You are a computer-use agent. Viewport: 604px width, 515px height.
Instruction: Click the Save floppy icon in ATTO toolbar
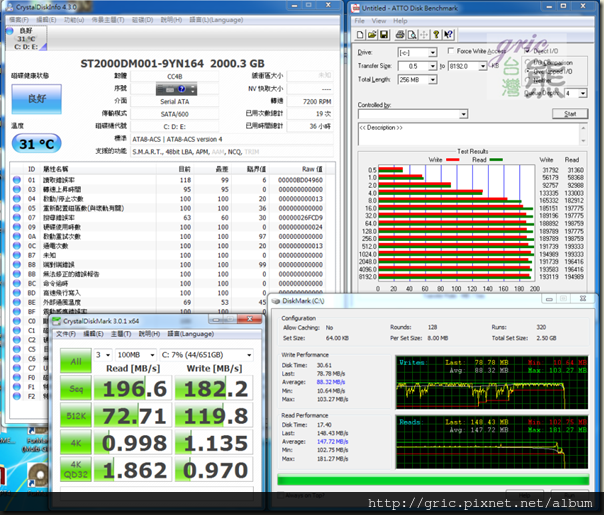click(384, 35)
